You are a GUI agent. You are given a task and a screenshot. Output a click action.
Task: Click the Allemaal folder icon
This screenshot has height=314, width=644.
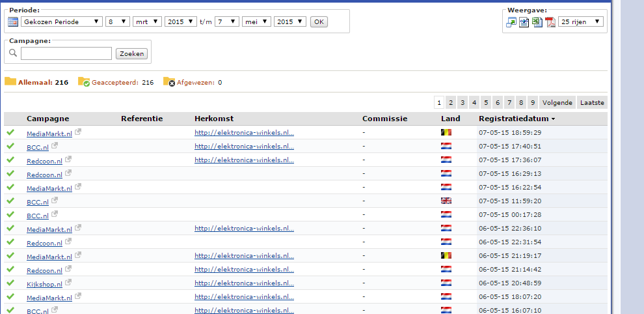coord(10,81)
